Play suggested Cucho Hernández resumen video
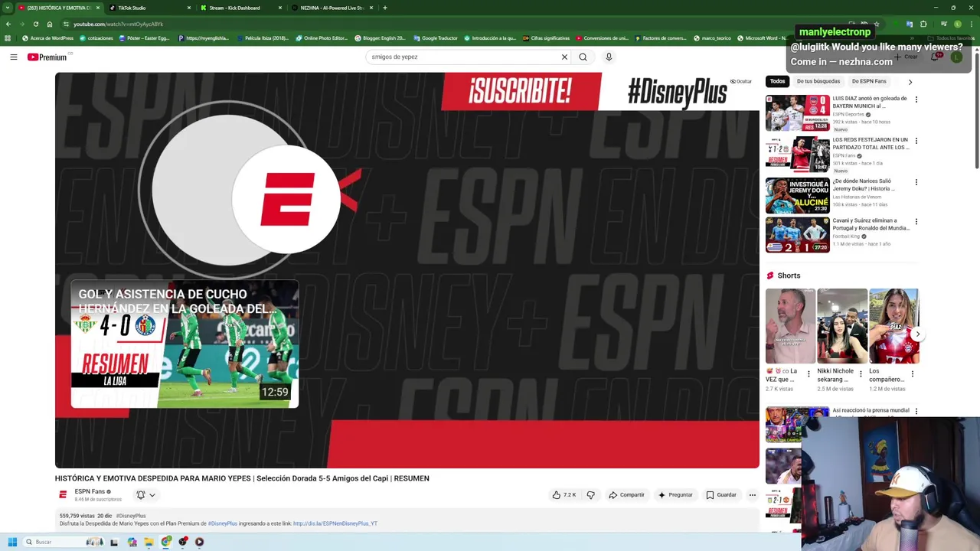The image size is (980, 551). tap(185, 344)
